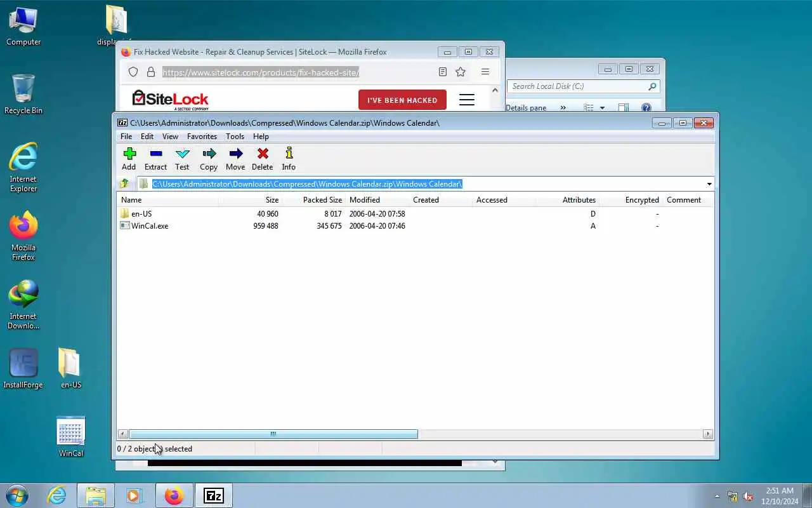This screenshot has height=508, width=812.
Task: Select the en-US folder row in 7-Zip
Action: [x=416, y=214]
